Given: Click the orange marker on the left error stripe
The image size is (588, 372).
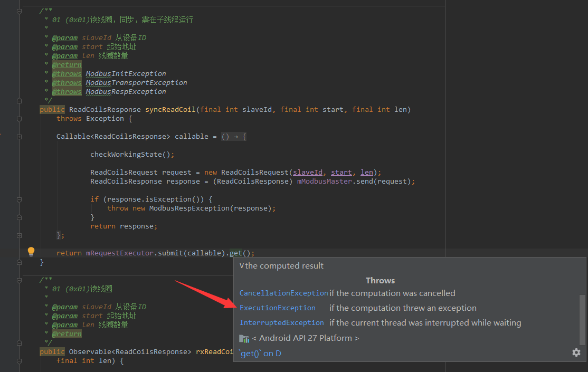Looking at the screenshot, I should tap(1, 135).
